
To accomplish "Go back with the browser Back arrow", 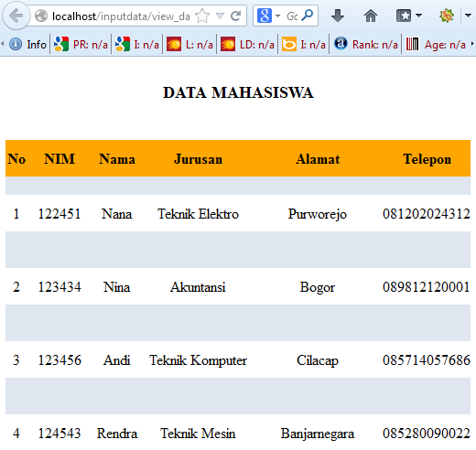I will point(16,16).
